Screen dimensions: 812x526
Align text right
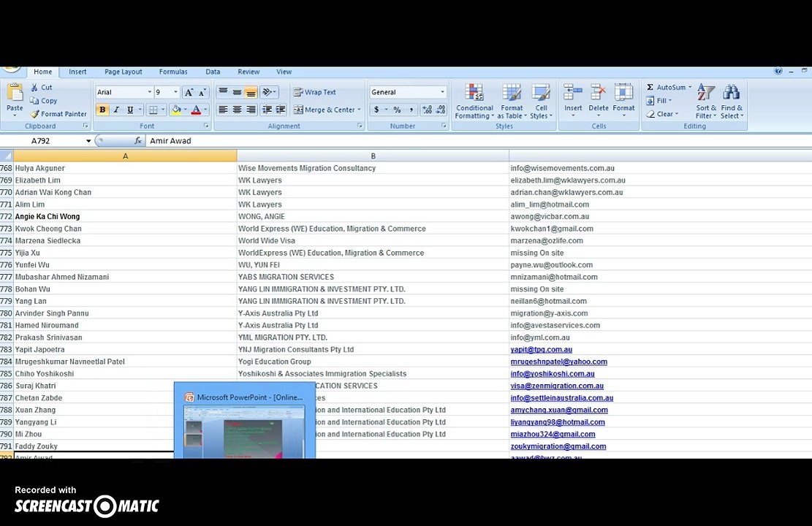tap(251, 110)
